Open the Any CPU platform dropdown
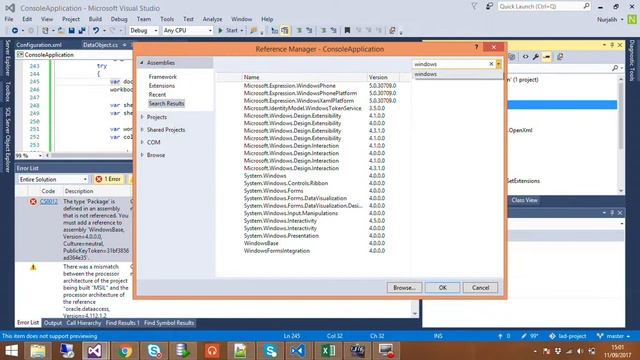The image size is (640, 360). click(188, 31)
